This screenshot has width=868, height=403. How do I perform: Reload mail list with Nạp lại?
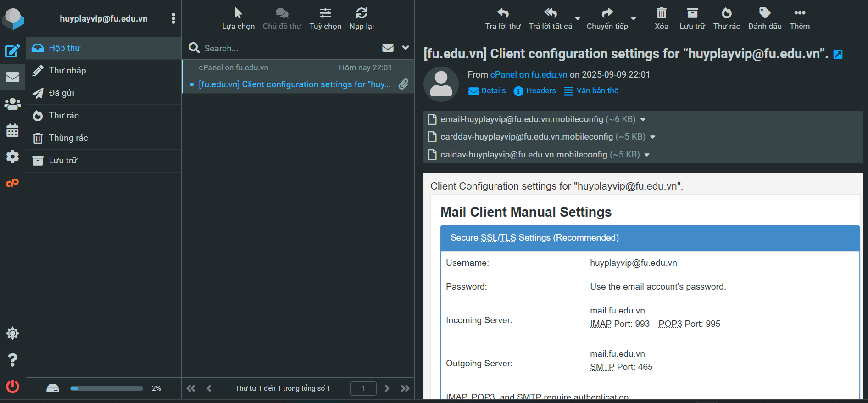(362, 19)
